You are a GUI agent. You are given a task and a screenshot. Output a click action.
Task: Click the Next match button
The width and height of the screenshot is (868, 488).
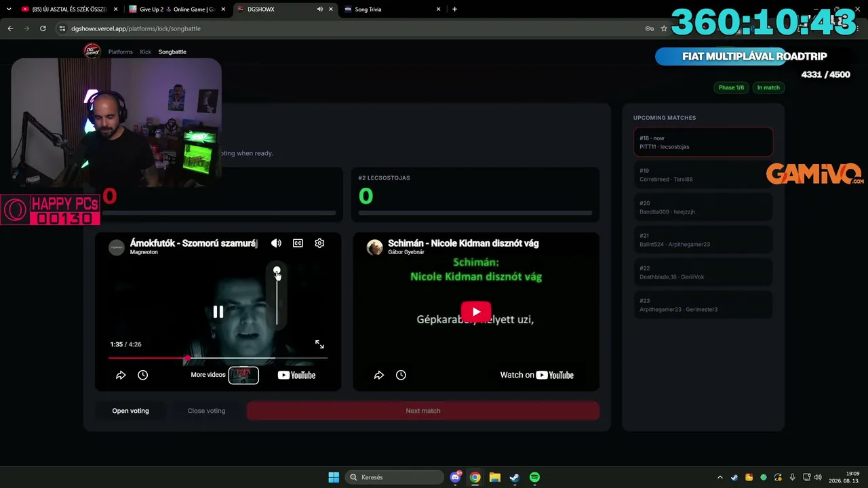(x=423, y=411)
